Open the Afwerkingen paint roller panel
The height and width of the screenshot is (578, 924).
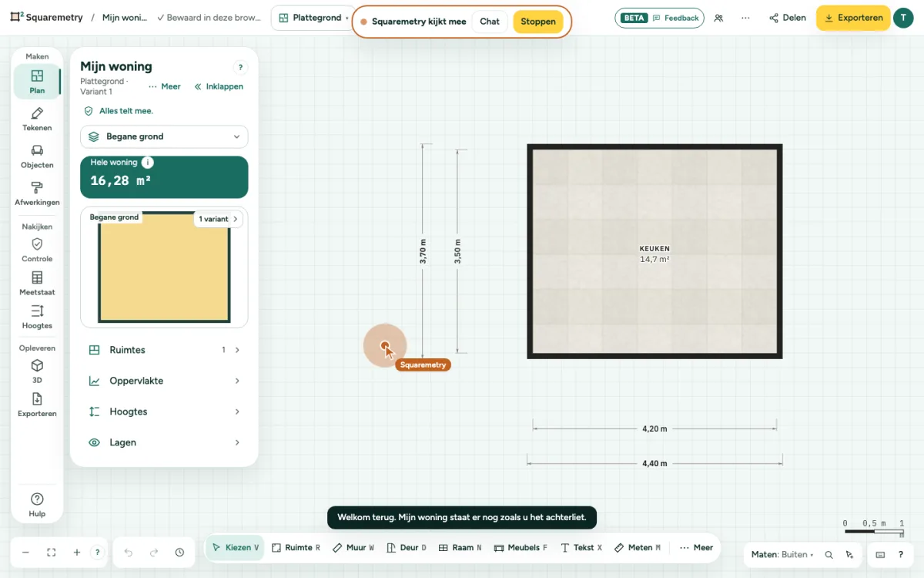pyautogui.click(x=37, y=193)
